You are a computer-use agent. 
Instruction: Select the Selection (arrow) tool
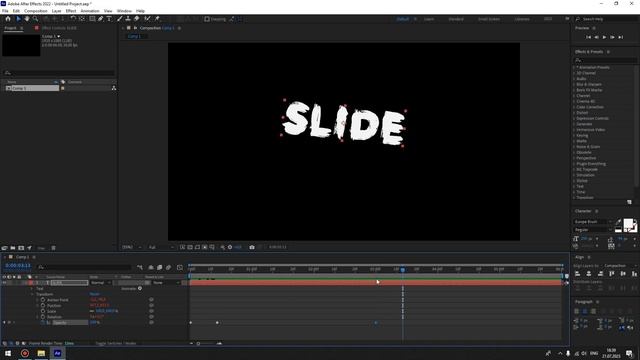click(18, 19)
